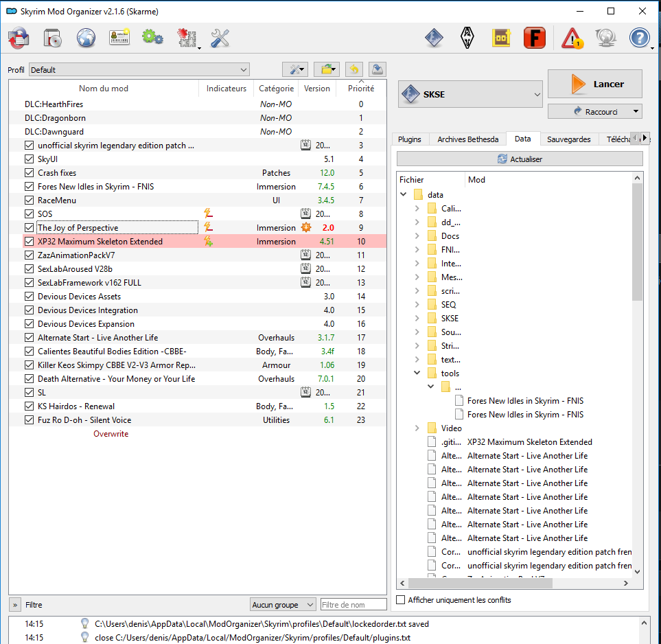Image resolution: width=661 pixels, height=644 pixels.
Task: Open the SKSE executable dropdown
Action: pyautogui.click(x=470, y=94)
